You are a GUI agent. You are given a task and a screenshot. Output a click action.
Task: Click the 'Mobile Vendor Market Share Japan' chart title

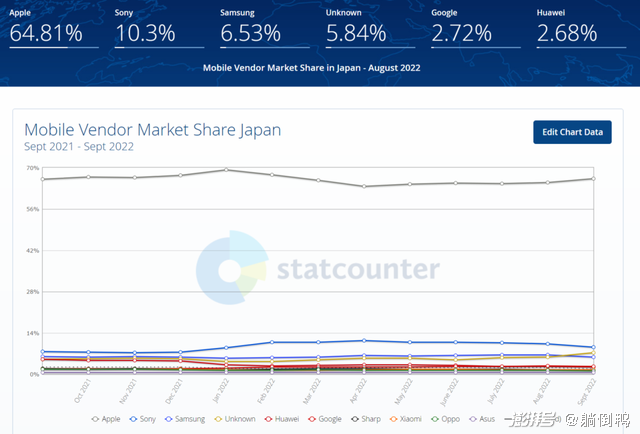tap(153, 130)
